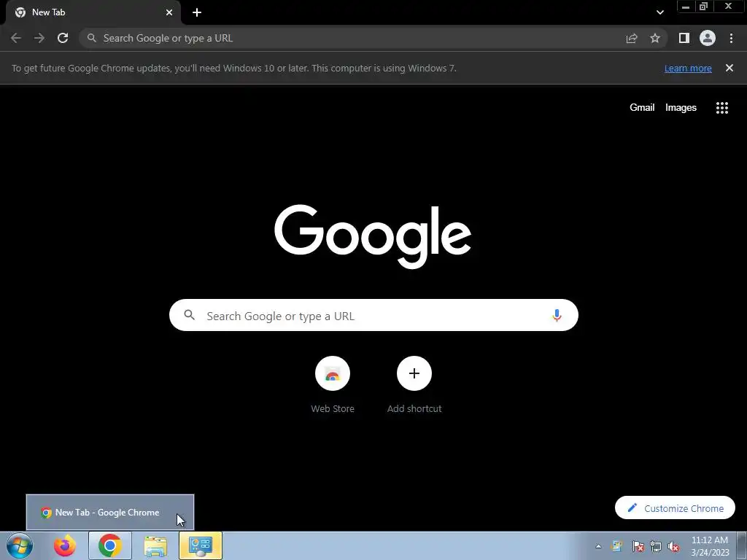
Task: Expand the tab search dropdown arrow
Action: click(659, 12)
